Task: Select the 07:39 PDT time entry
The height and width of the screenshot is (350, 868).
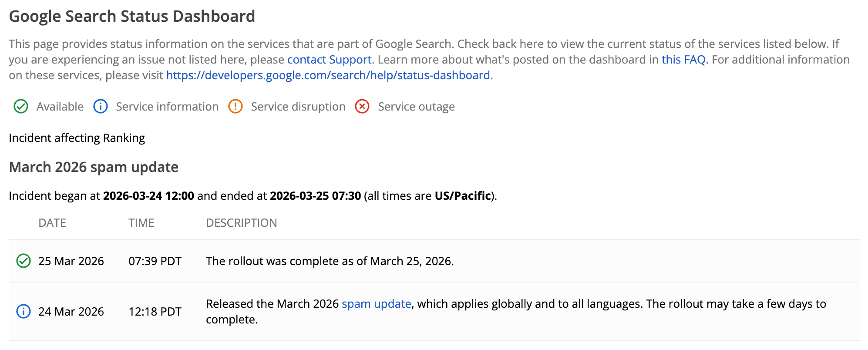Action: pyautogui.click(x=155, y=261)
